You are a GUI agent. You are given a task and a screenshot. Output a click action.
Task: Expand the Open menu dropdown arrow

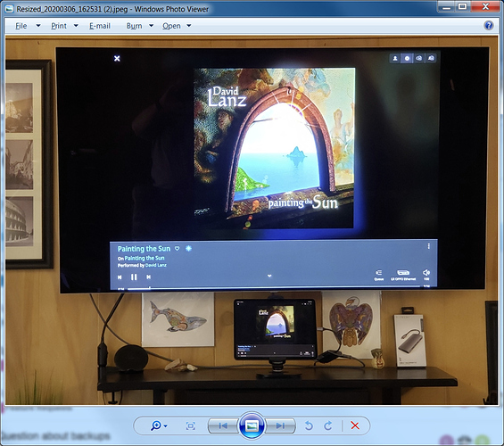point(189,26)
